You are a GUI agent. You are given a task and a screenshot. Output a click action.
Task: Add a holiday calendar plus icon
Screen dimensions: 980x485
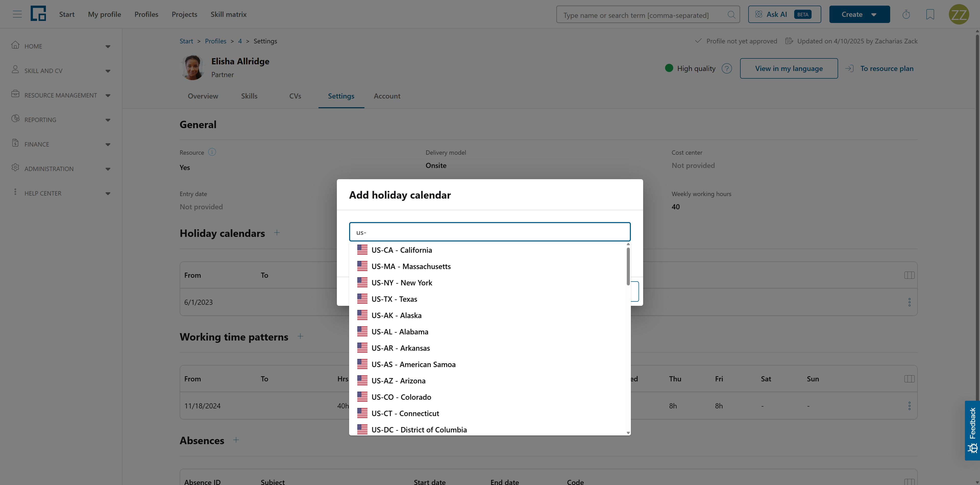point(277,233)
